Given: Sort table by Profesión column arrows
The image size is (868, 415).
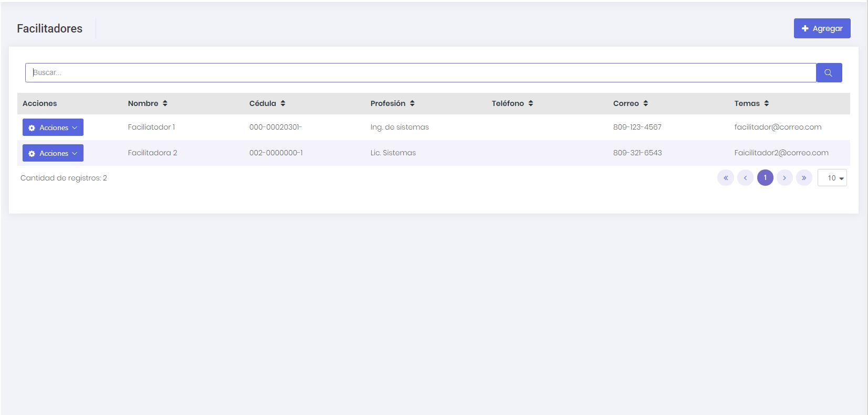Looking at the screenshot, I should (x=412, y=103).
